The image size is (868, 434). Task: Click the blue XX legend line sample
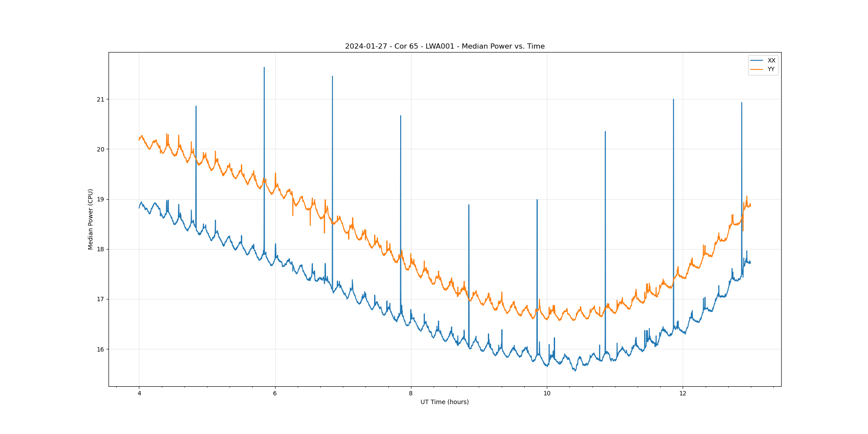(x=757, y=61)
